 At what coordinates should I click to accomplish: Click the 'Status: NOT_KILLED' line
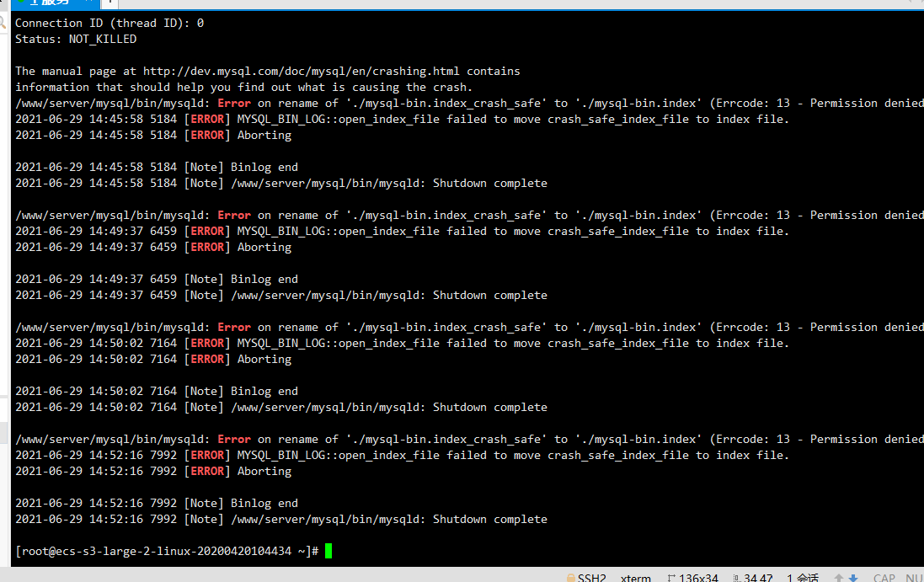click(x=76, y=39)
